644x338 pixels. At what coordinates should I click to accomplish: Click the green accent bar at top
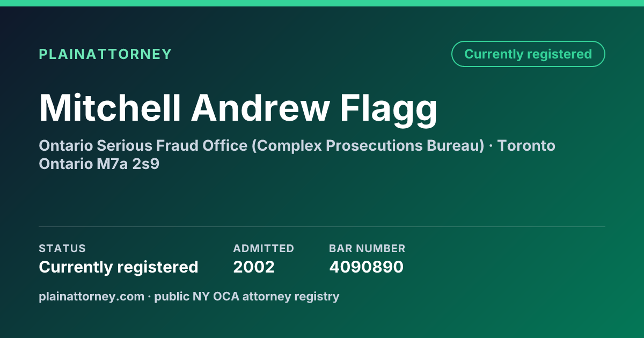[322, 3]
